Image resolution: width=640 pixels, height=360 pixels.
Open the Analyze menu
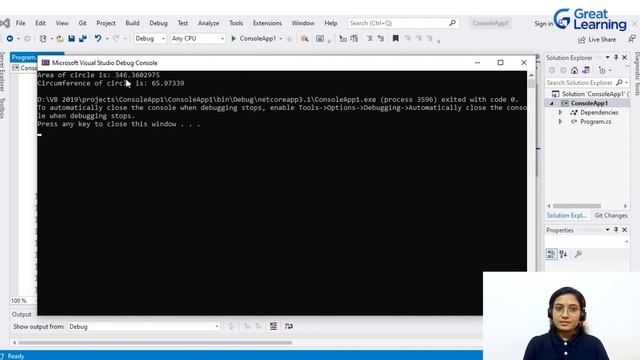coord(209,23)
